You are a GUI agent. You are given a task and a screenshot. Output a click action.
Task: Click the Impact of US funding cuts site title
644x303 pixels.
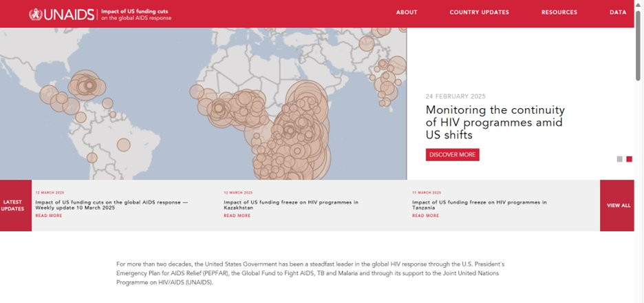[x=136, y=14]
